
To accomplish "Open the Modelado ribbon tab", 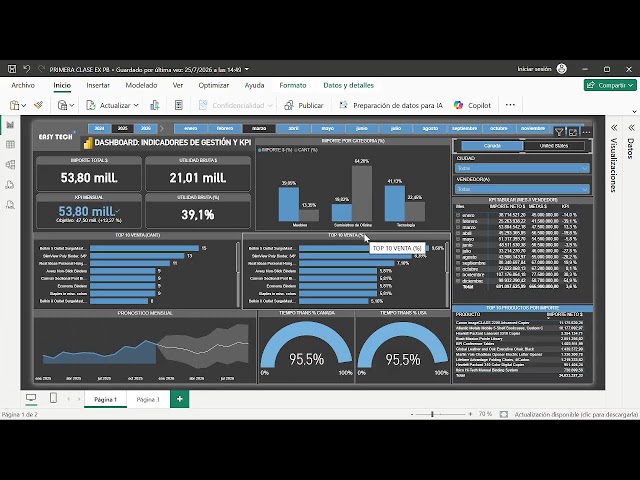I will (x=141, y=85).
